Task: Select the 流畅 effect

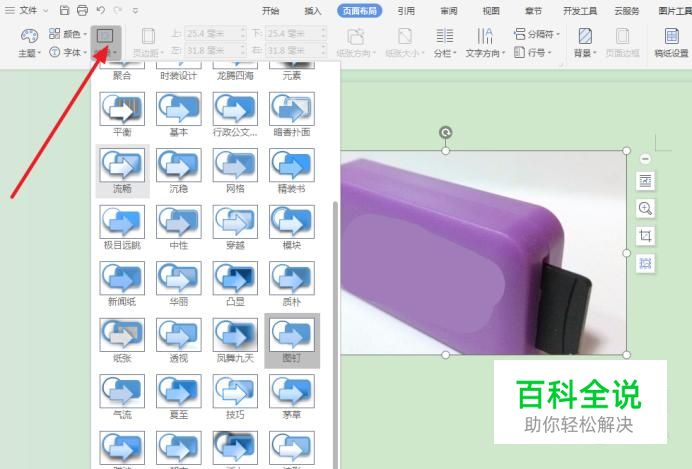Action: pos(122,170)
